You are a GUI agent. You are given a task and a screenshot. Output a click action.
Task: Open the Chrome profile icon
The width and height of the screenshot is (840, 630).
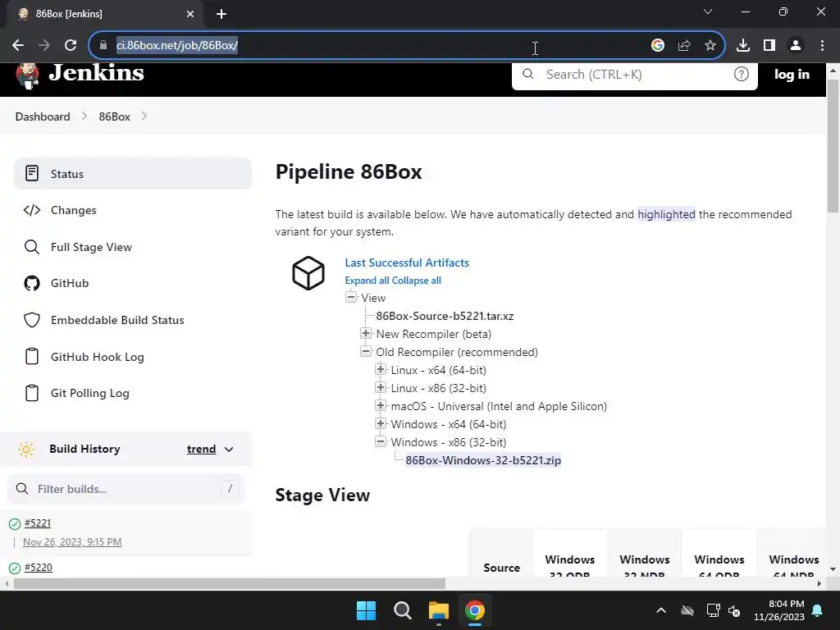click(x=796, y=45)
